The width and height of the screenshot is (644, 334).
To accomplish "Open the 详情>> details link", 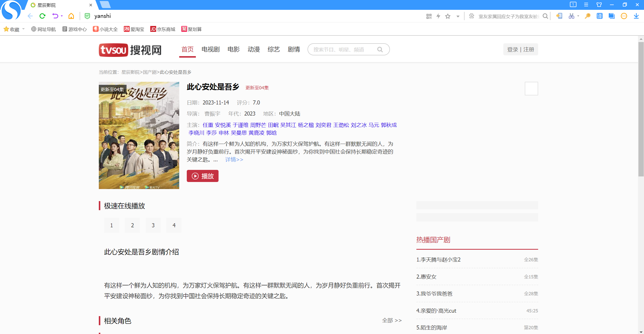I will 234,160.
